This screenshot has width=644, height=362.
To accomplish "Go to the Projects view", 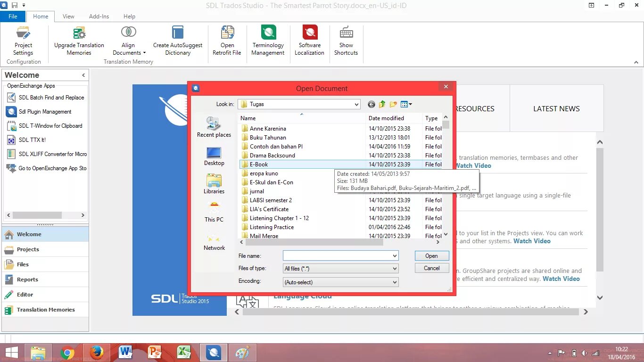I will tap(45, 249).
